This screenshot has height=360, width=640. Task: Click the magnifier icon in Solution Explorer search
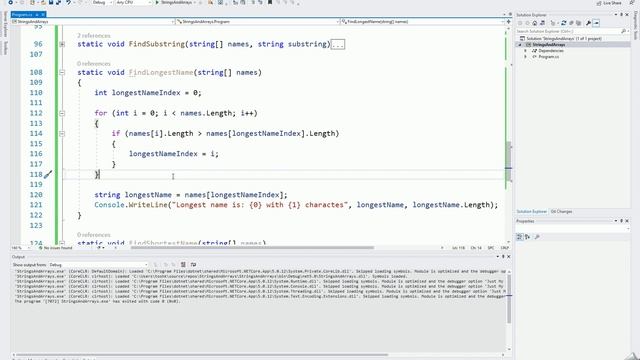(623, 31)
